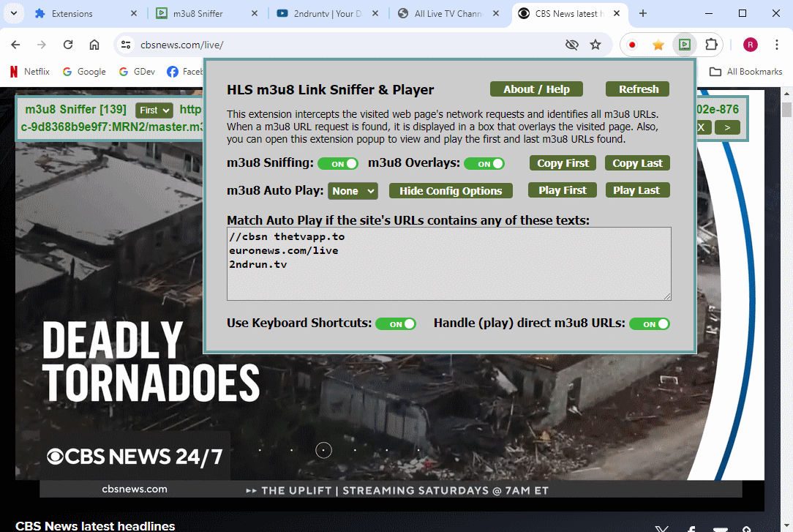Open a new browser tab

pos(643,14)
